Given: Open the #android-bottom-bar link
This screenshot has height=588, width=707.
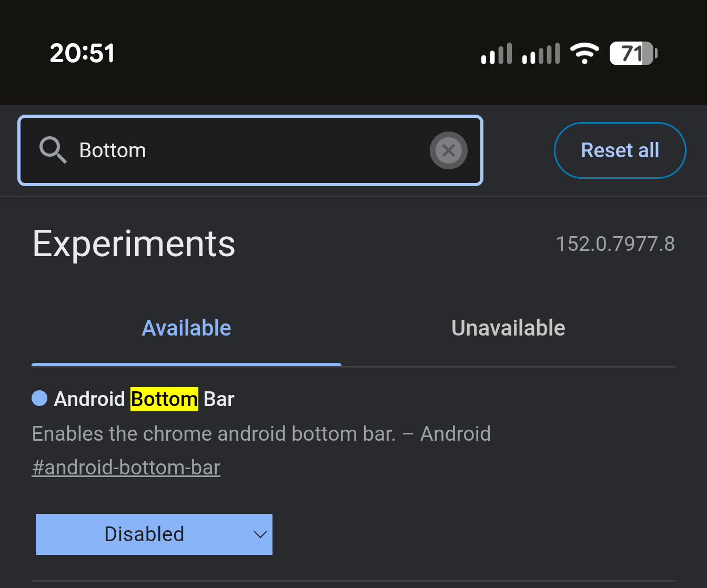Looking at the screenshot, I should [x=126, y=467].
